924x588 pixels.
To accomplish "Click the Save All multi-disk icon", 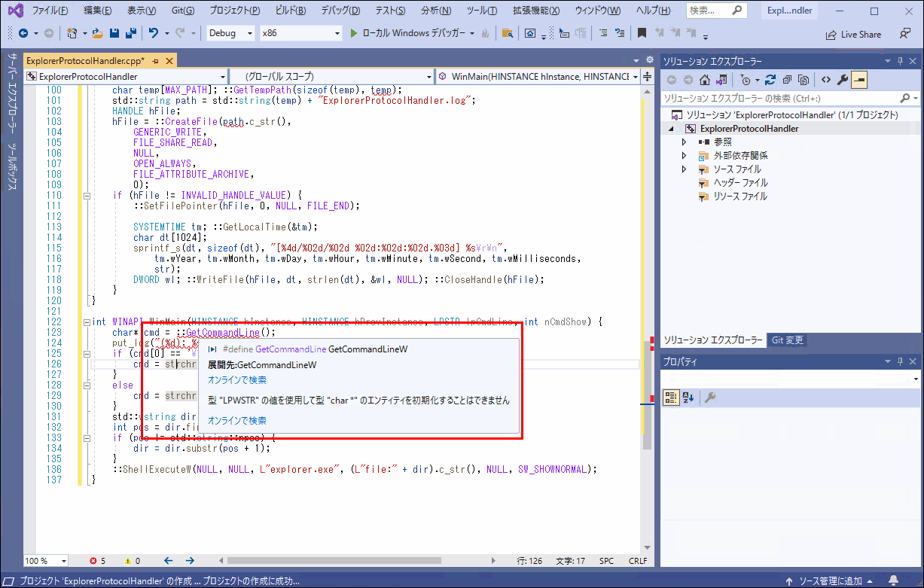I will (130, 33).
